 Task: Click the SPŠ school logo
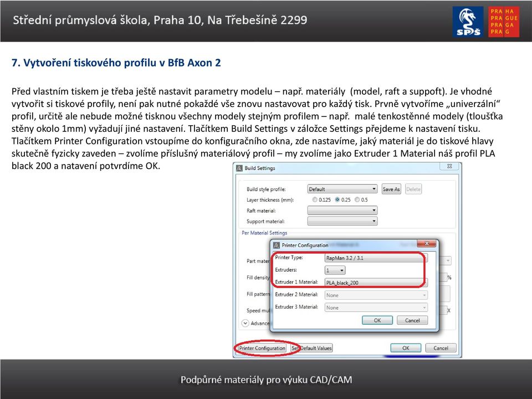click(468, 22)
